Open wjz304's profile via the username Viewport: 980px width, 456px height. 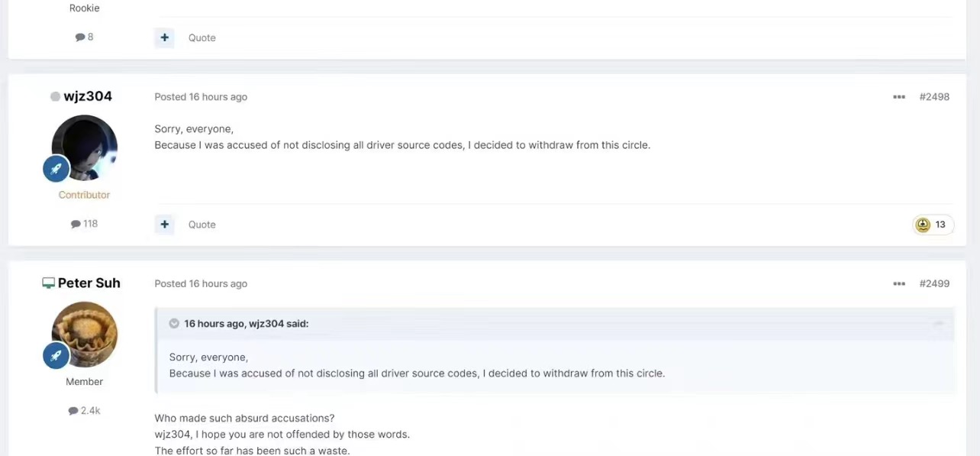click(88, 96)
